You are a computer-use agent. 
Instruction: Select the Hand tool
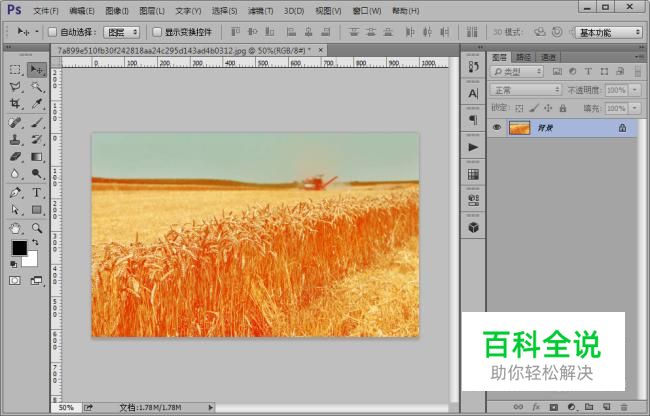pos(15,228)
